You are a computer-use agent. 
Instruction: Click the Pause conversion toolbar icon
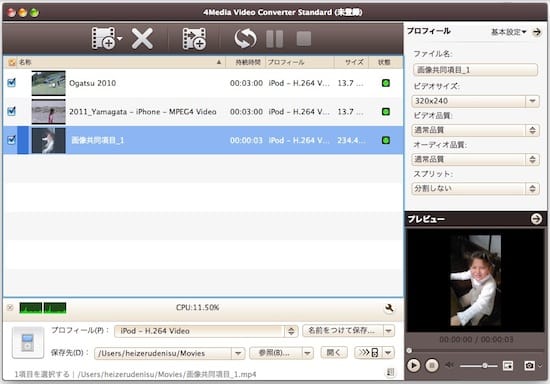pyautogui.click(x=275, y=39)
